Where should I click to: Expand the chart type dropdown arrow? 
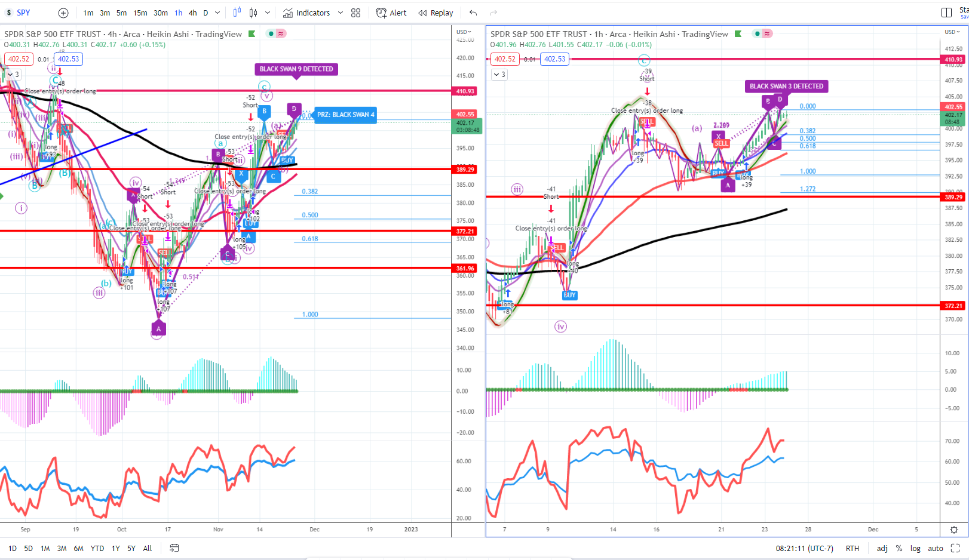(x=267, y=13)
